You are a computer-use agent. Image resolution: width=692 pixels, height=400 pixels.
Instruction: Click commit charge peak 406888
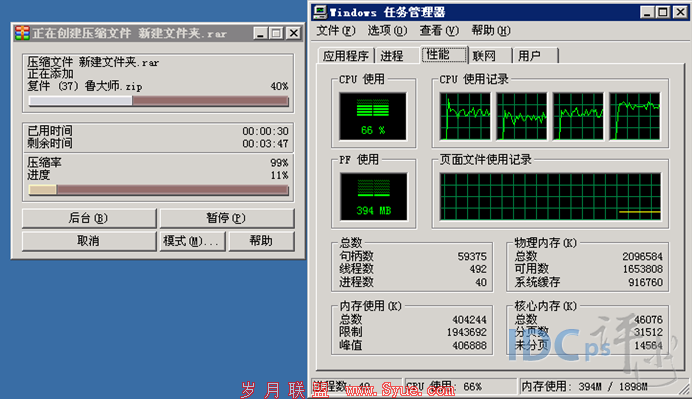pos(470,345)
